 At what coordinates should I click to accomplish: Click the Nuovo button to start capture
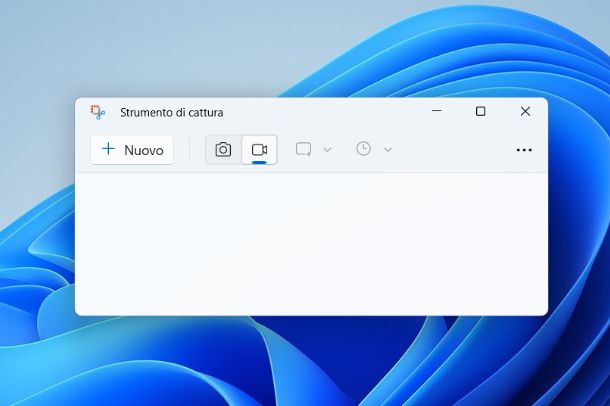tap(132, 150)
